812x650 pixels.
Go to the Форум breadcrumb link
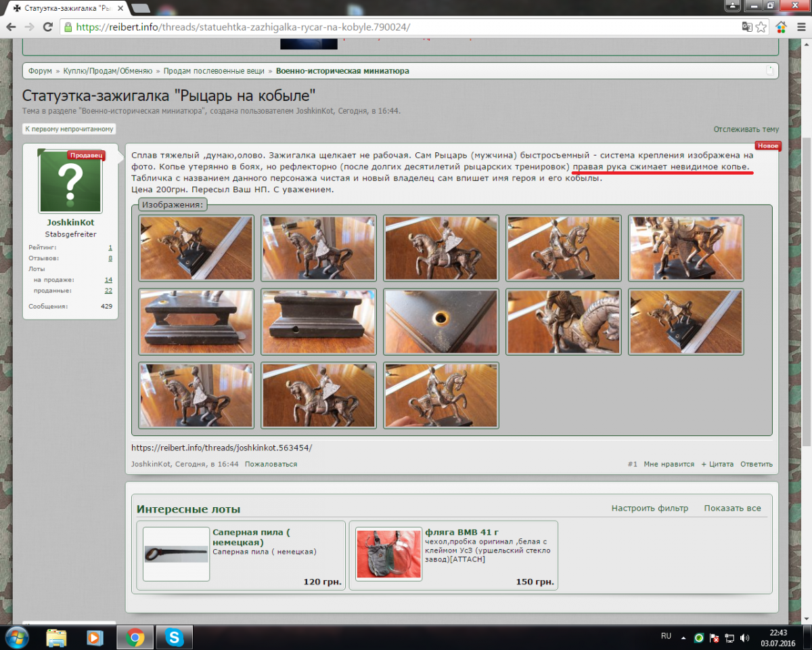click(40, 70)
